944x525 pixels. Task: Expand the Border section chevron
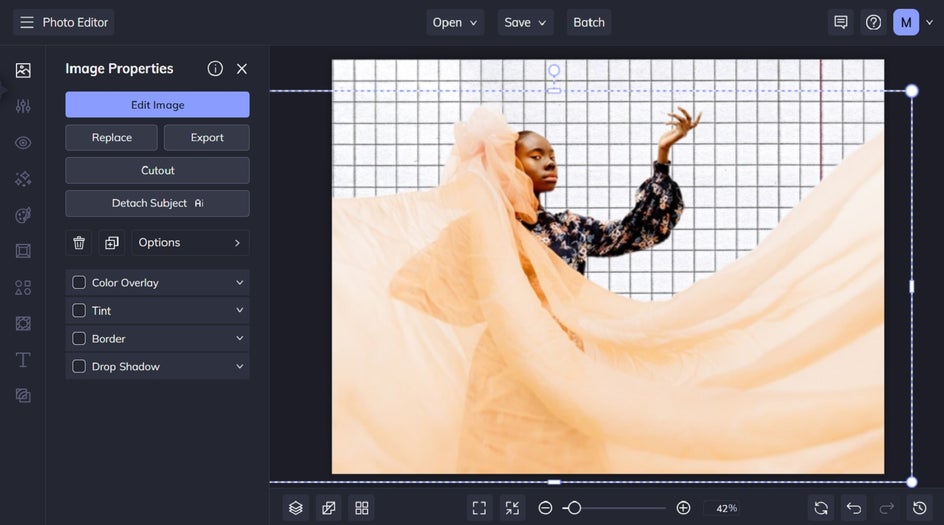click(239, 339)
